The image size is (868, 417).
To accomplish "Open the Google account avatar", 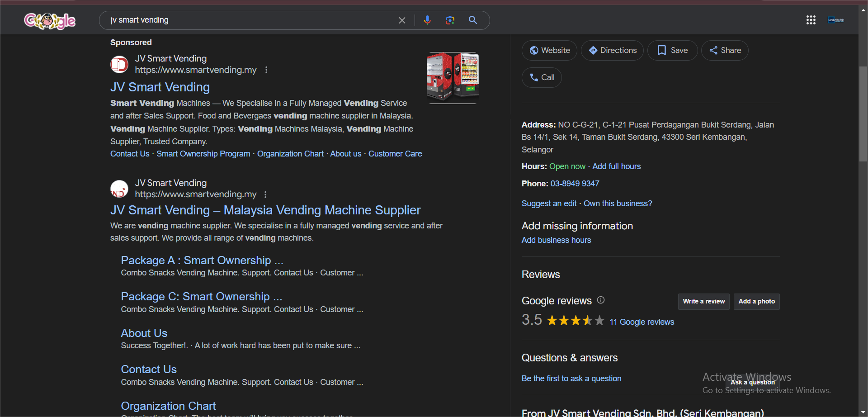I will coord(836,20).
